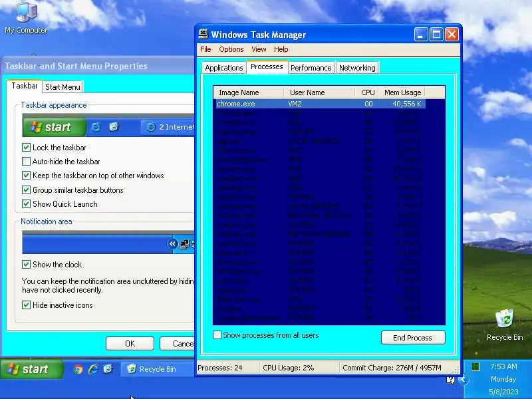
Task: Click Processes: 24 in status bar
Action: tap(220, 368)
